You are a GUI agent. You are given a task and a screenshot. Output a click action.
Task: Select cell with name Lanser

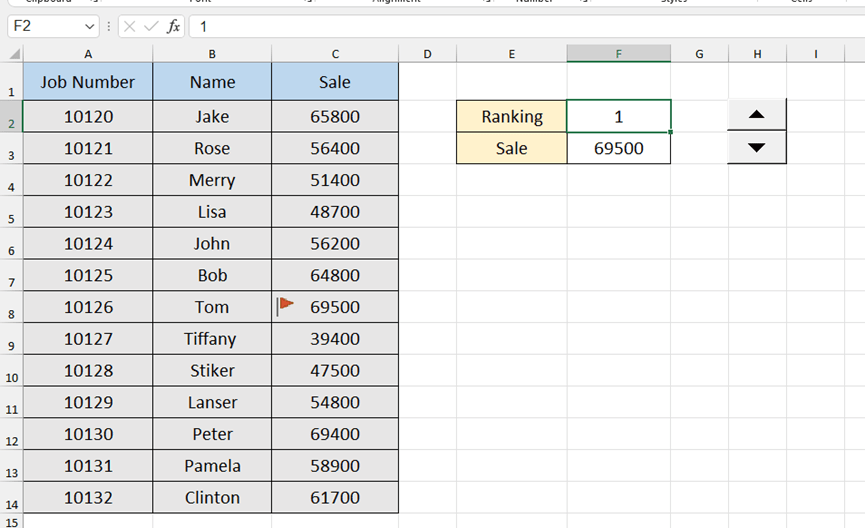click(212, 402)
